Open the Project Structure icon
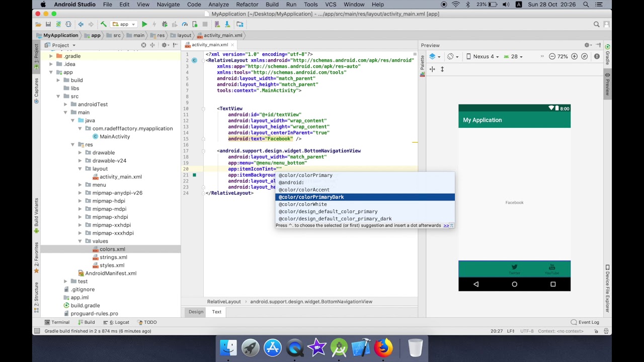The image size is (644, 362). [x=239, y=24]
